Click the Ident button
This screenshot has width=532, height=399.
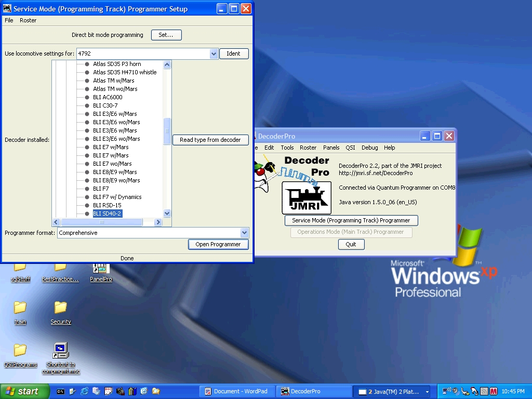234,54
